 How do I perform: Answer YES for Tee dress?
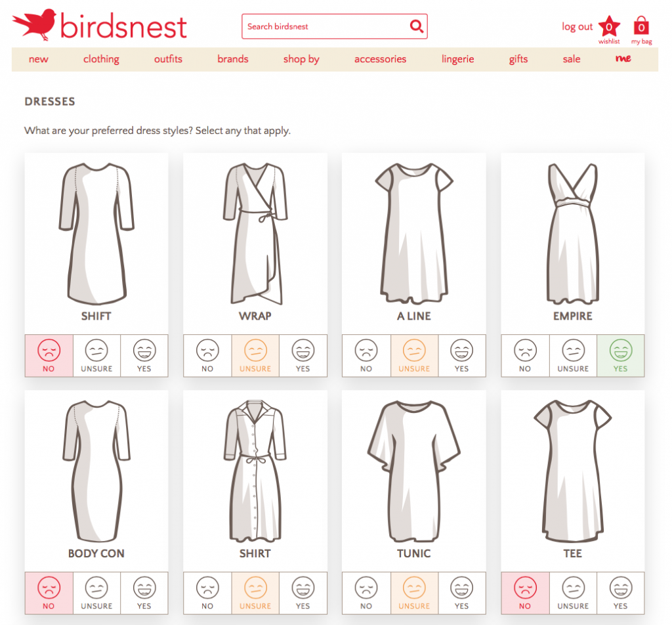coord(621,593)
